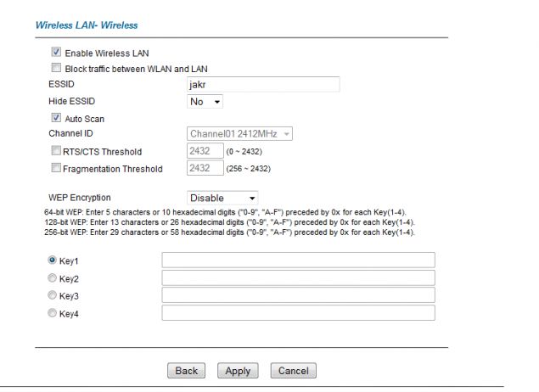The width and height of the screenshot is (539, 392).
Task: Click the Fragmentation Threshold value field
Action: (x=205, y=168)
